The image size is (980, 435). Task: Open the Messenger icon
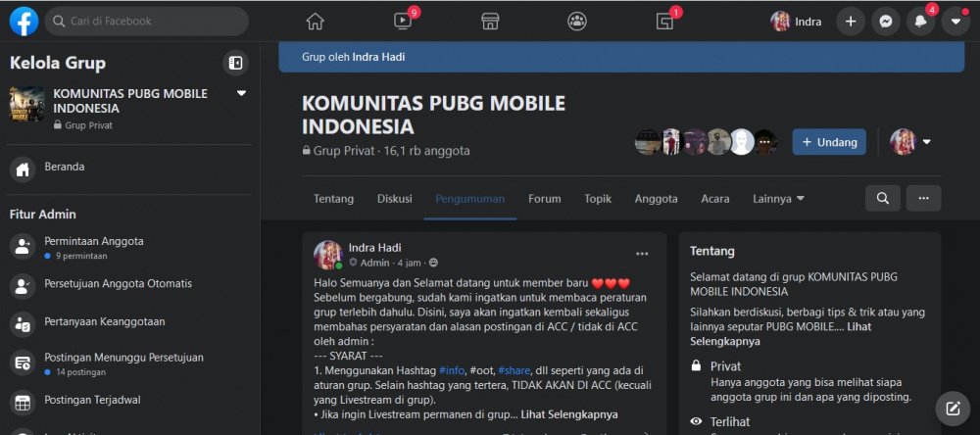[885, 22]
